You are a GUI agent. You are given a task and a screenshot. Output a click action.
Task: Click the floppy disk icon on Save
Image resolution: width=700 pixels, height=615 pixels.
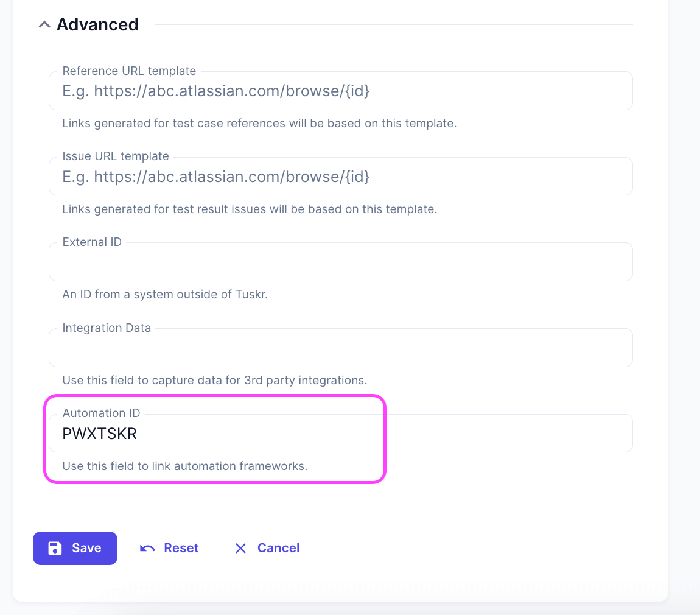pyautogui.click(x=55, y=548)
